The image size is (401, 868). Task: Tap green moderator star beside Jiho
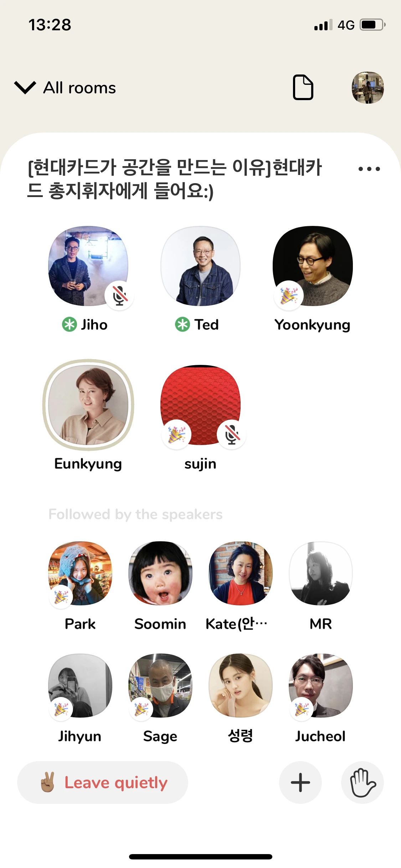coord(70,325)
